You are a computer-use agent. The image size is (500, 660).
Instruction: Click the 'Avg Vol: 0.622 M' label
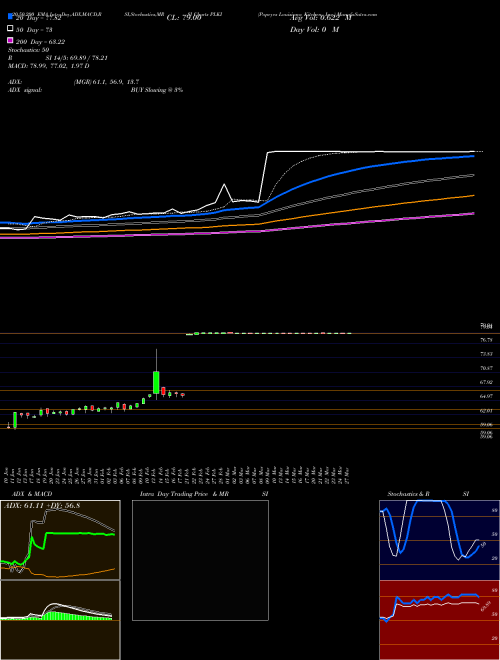[321, 18]
